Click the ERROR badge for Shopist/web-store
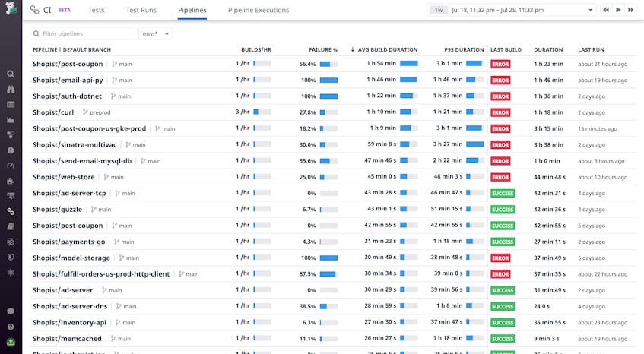The height and width of the screenshot is (354, 644). [500, 177]
